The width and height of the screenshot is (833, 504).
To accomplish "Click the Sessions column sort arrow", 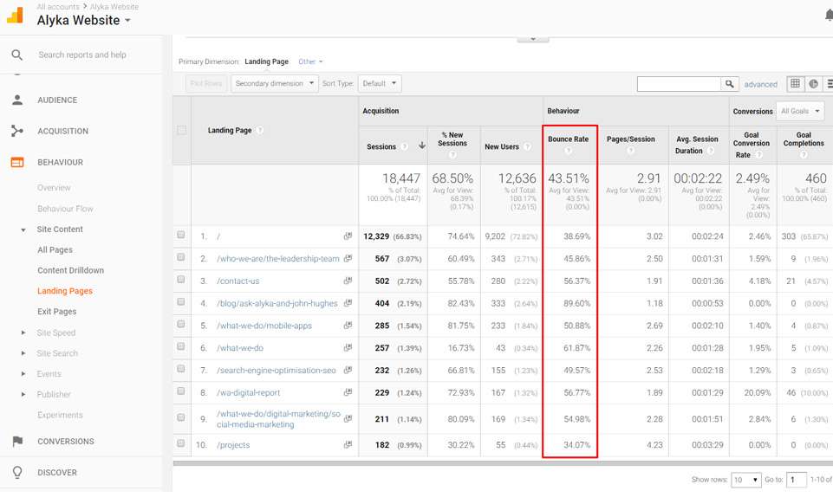I will (x=422, y=145).
